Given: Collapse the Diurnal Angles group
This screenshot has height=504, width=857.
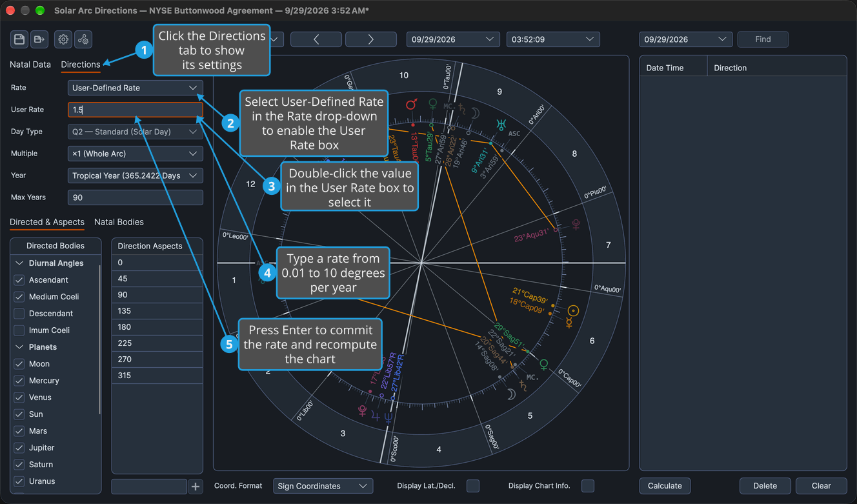Looking at the screenshot, I should pyautogui.click(x=19, y=263).
